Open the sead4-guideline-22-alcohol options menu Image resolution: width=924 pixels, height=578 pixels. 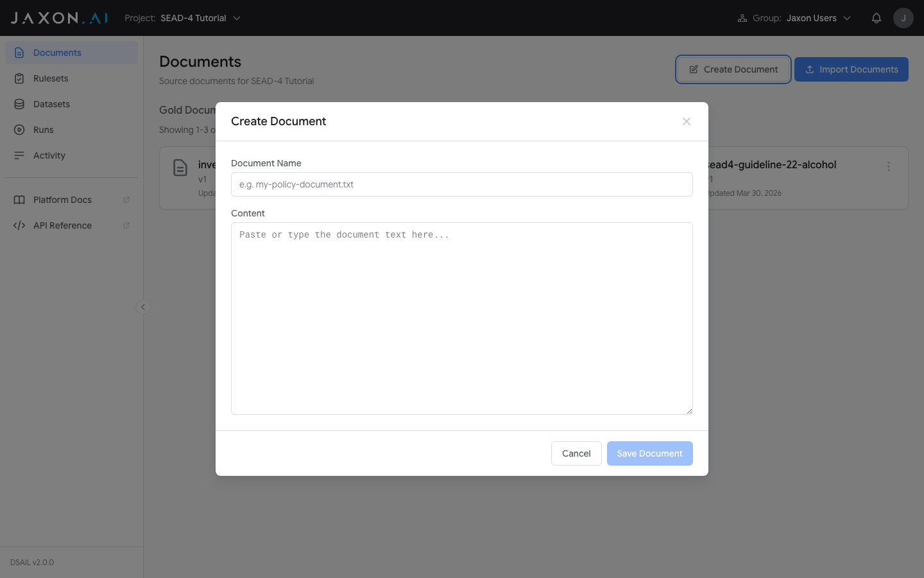coord(889,166)
